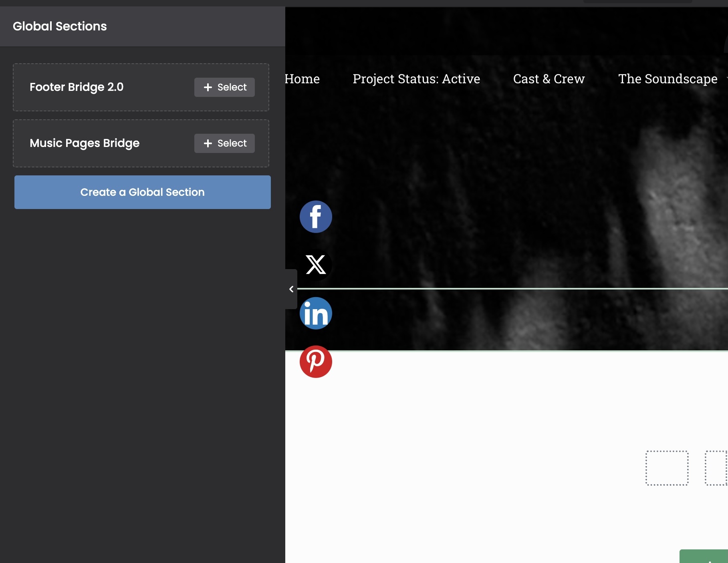Screen dimensions: 728x563
Task: Click the Global Sections panel title
Action: 60,26
